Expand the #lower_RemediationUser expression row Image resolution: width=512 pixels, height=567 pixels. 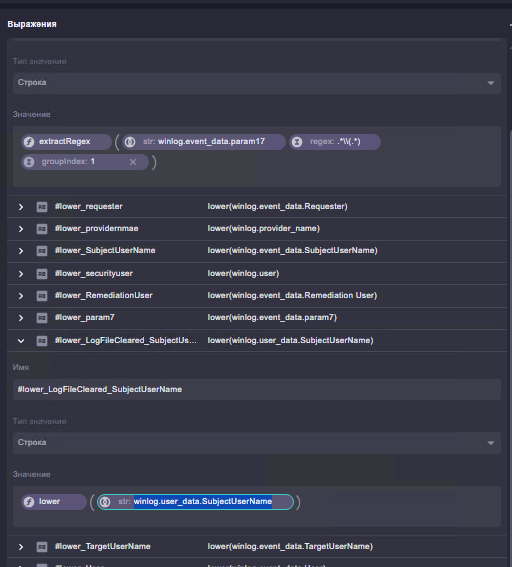21,296
